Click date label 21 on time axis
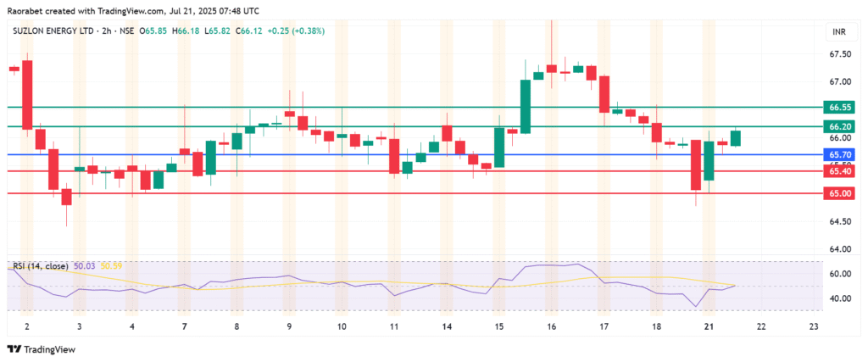This screenshot has height=362, width=868. click(709, 326)
